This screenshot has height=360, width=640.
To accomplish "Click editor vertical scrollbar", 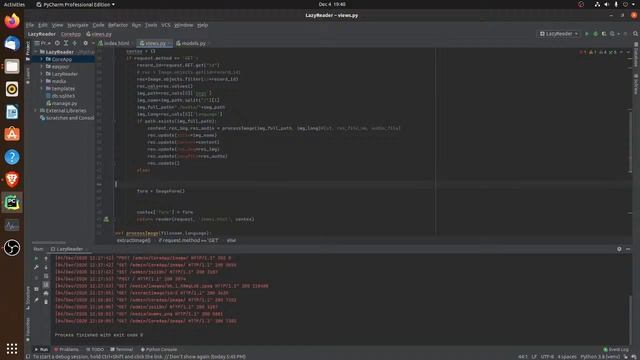I will coord(630,141).
